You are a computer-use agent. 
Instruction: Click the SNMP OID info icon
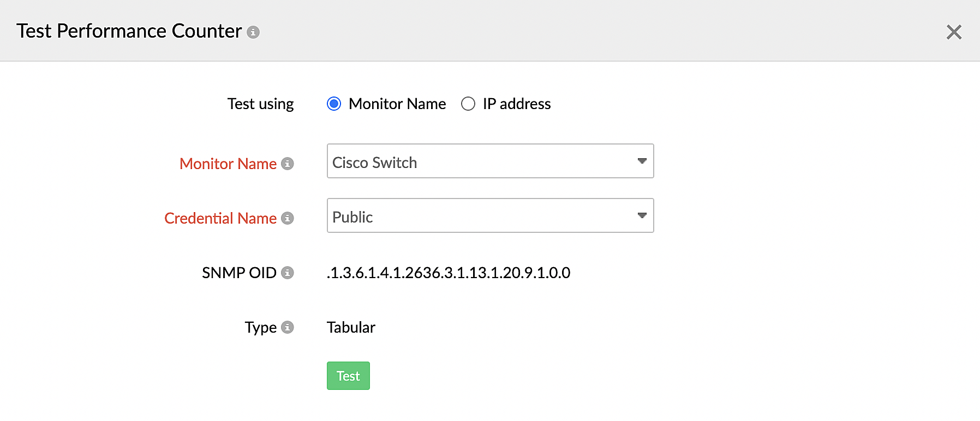(x=288, y=273)
